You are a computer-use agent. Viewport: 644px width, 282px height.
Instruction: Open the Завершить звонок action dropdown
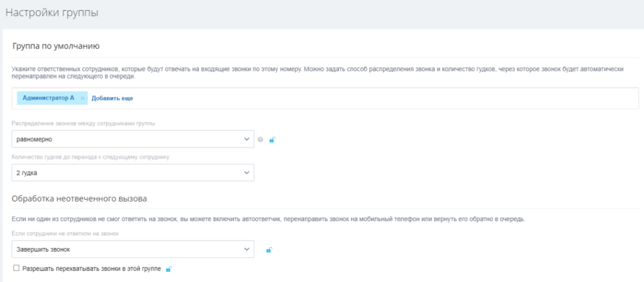126,250
